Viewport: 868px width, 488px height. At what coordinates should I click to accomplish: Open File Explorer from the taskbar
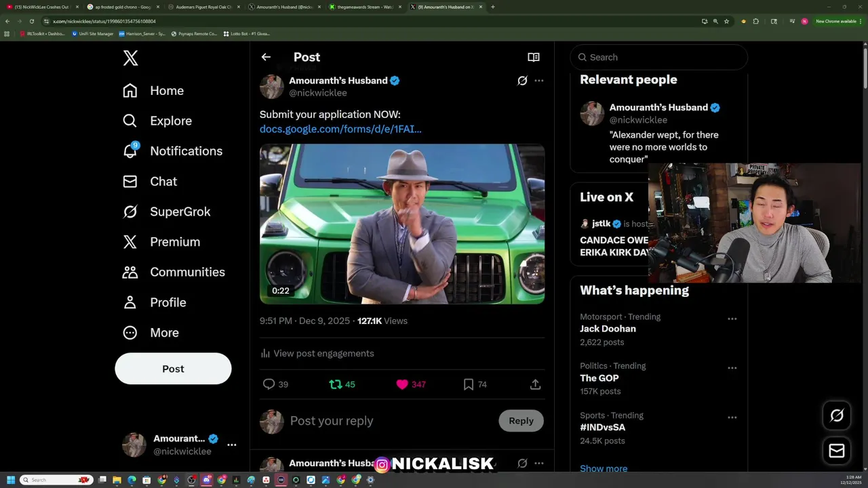[x=117, y=480]
